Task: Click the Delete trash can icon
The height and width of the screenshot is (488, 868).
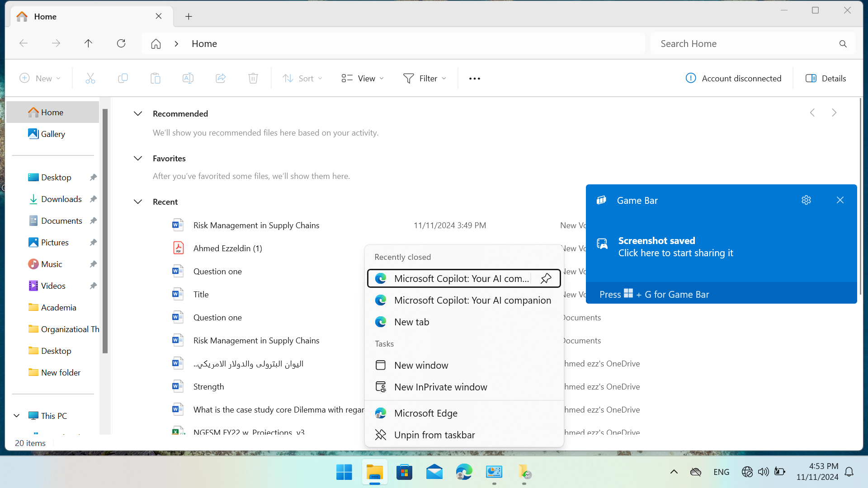Action: (253, 79)
